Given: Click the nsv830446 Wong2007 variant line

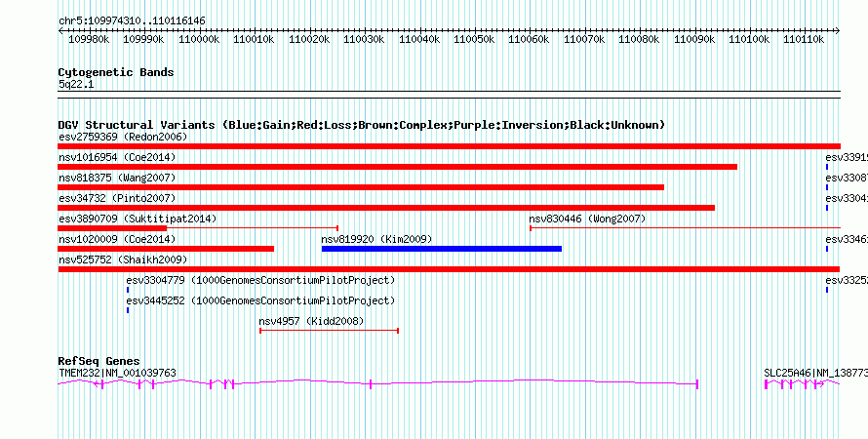Looking at the screenshot, I should (686, 228).
